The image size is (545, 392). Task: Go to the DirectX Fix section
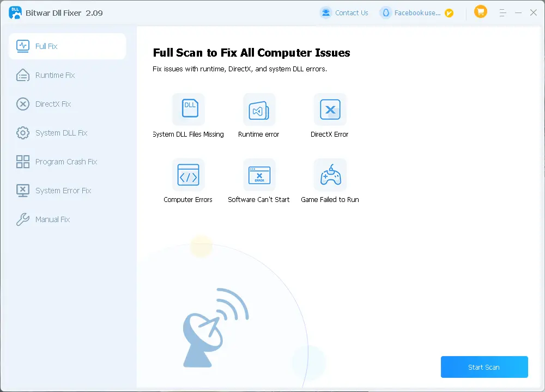[x=53, y=104]
